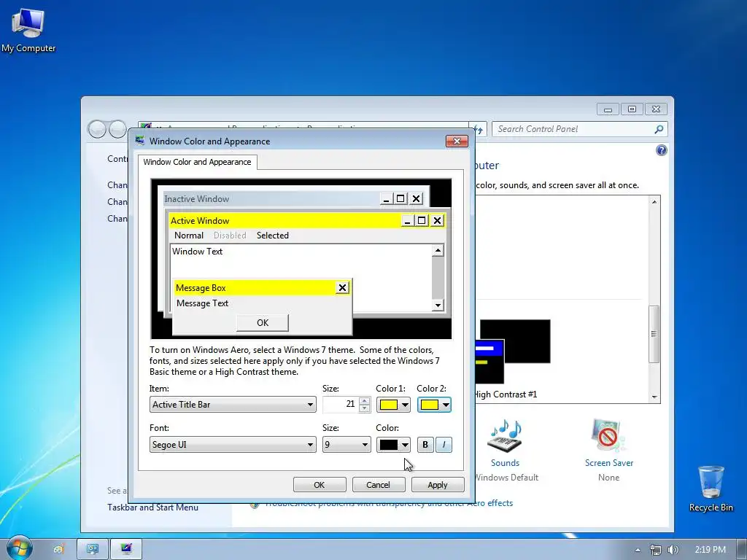Screen dimensions: 747x560
Task: Decrease item size with down spinner
Action: (365, 408)
